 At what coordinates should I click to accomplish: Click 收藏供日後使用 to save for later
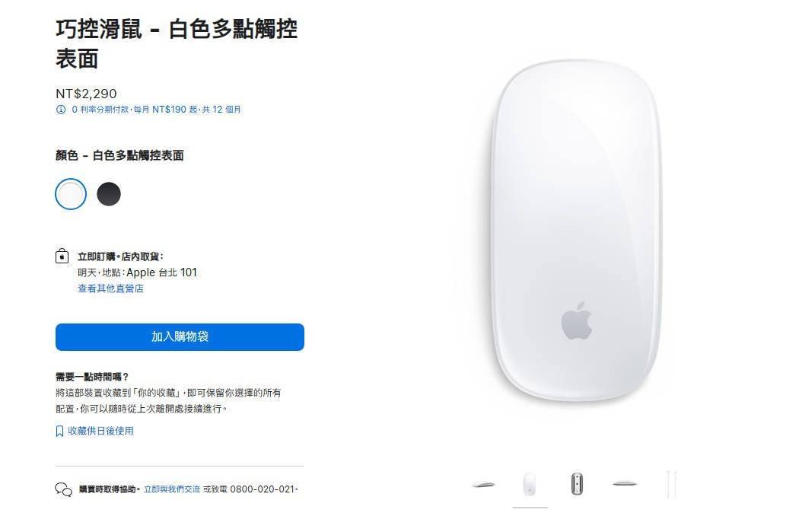pos(101,431)
